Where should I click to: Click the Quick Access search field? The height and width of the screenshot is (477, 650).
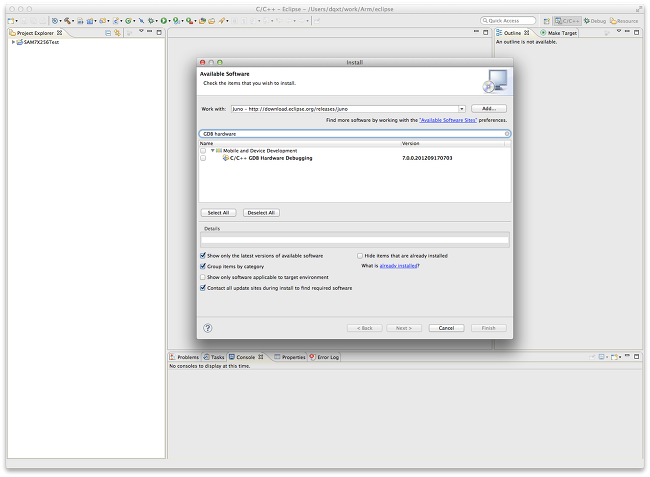point(508,21)
